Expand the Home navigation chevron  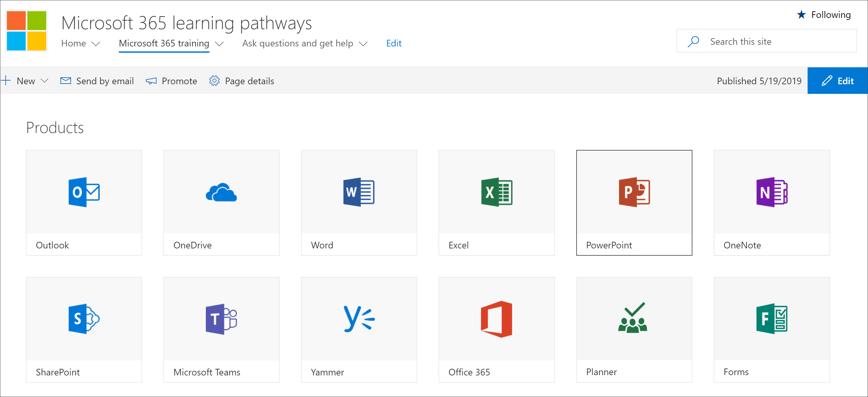point(96,44)
